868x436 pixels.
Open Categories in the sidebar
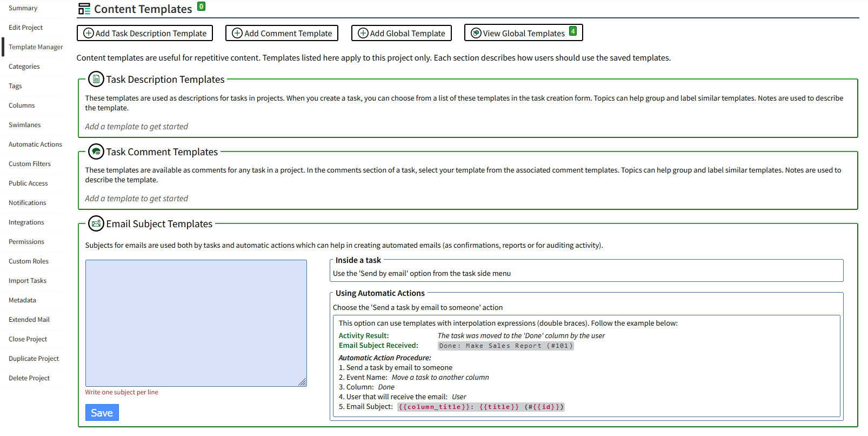coord(24,67)
